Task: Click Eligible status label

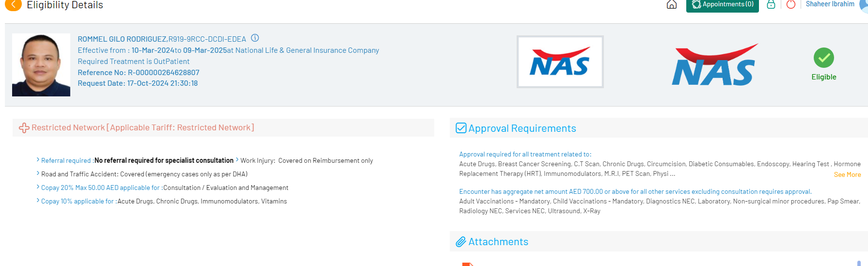Action: click(824, 77)
